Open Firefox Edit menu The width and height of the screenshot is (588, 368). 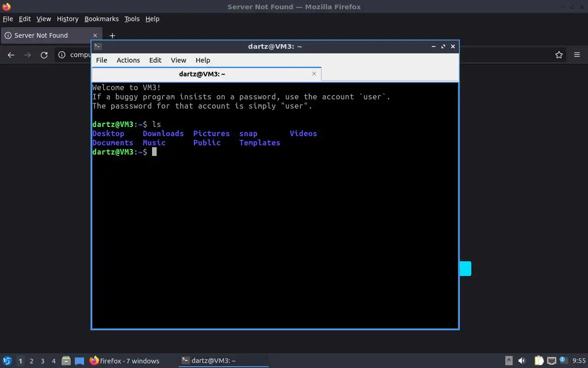[x=25, y=19]
